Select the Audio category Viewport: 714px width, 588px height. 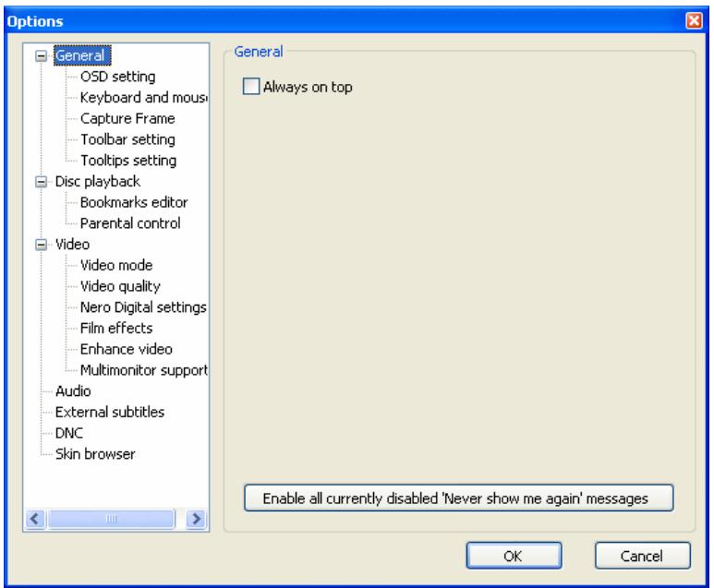pyautogui.click(x=73, y=391)
